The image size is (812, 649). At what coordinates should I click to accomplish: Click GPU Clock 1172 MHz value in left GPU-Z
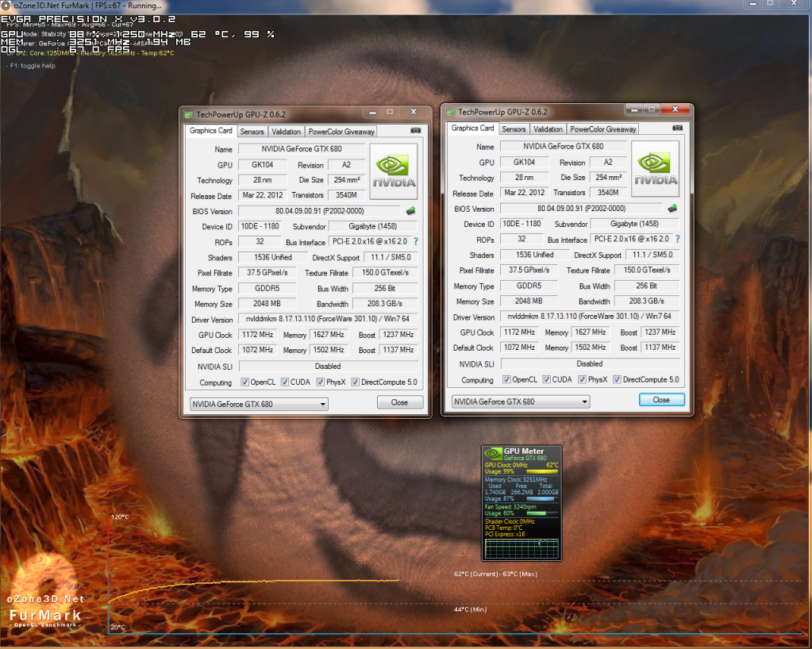pyautogui.click(x=258, y=334)
